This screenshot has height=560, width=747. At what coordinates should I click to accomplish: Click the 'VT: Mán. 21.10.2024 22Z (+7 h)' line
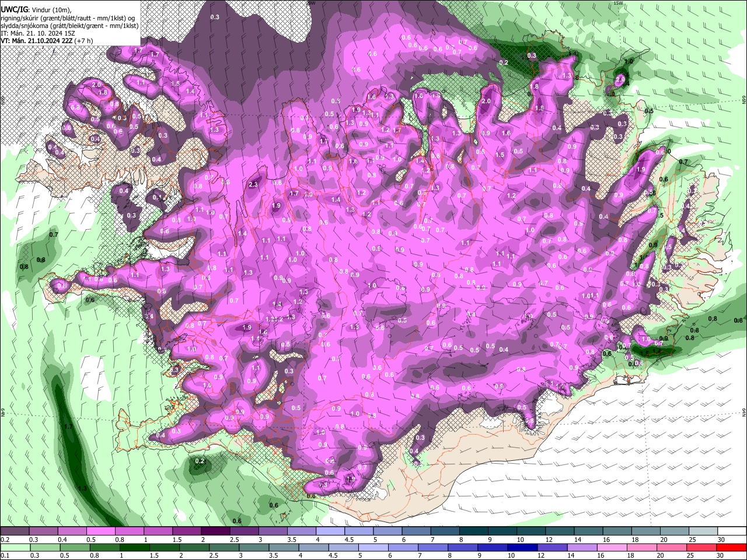tap(47, 41)
